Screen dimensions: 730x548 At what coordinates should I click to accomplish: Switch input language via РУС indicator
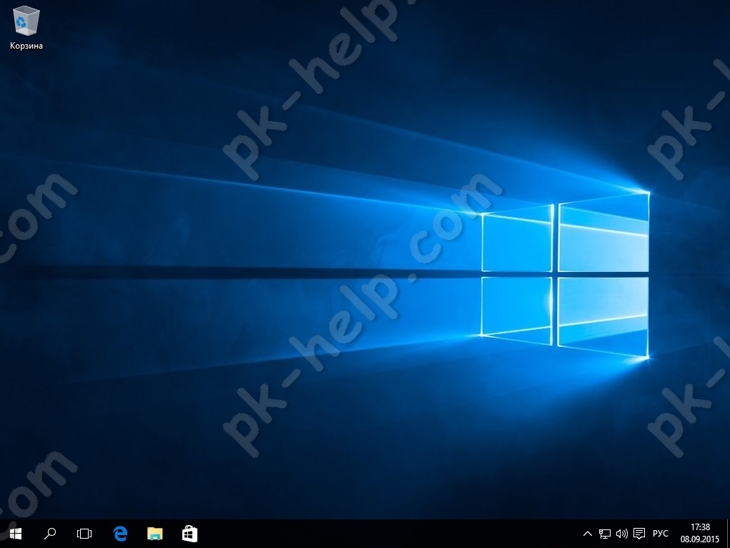point(660,534)
